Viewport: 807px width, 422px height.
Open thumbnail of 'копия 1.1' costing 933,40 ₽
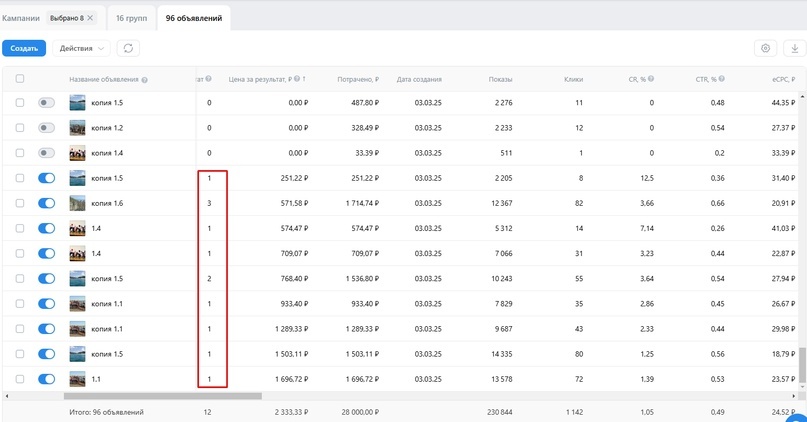tap(77, 304)
